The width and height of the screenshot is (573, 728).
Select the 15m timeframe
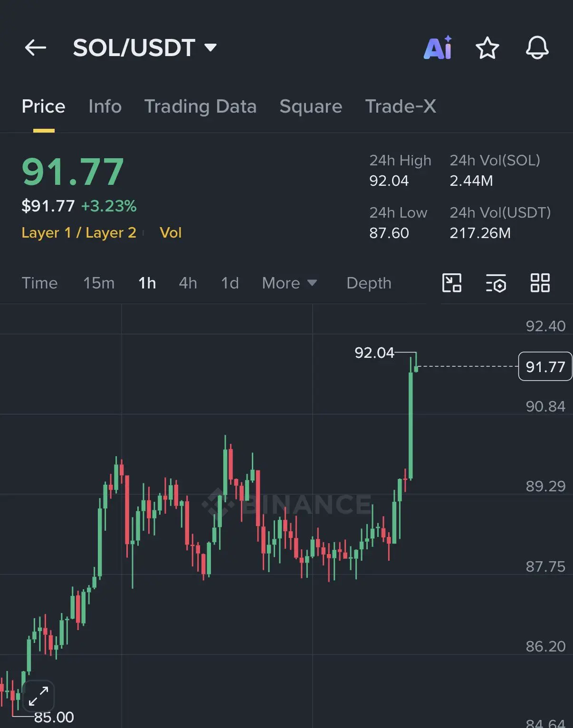pos(99,283)
